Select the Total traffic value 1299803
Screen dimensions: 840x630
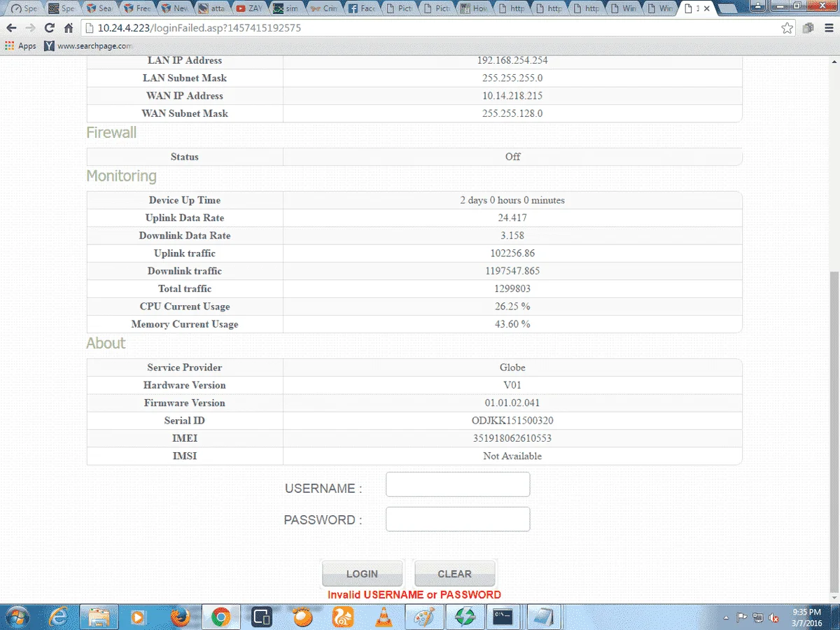pyautogui.click(x=512, y=288)
